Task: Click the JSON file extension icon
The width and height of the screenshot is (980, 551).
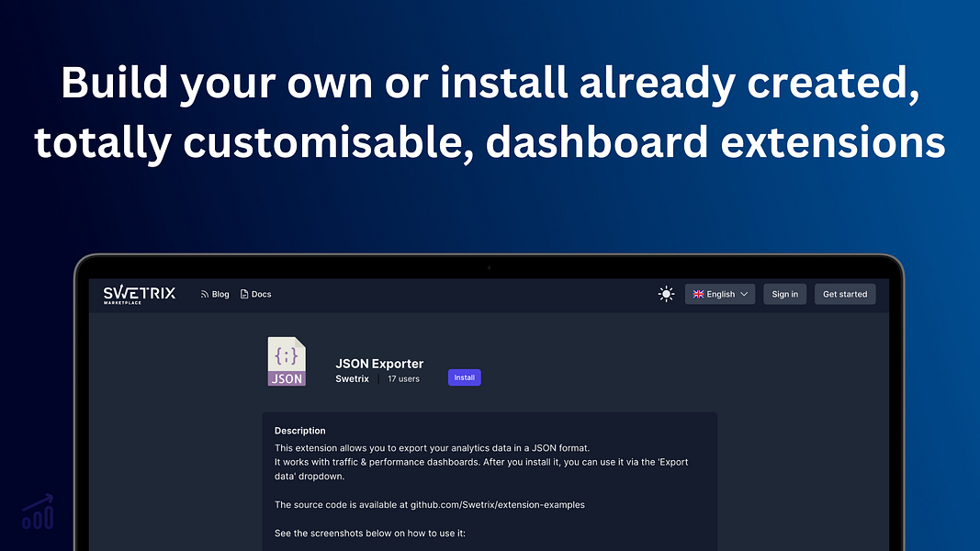Action: [x=287, y=361]
